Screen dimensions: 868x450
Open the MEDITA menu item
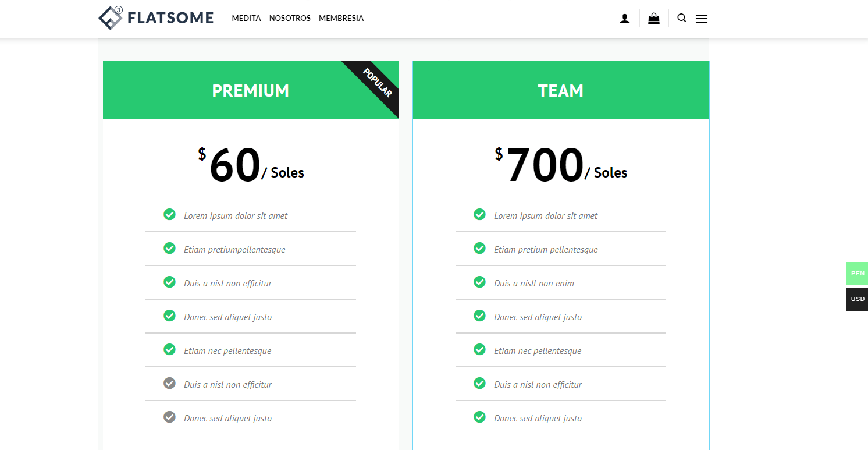click(246, 18)
